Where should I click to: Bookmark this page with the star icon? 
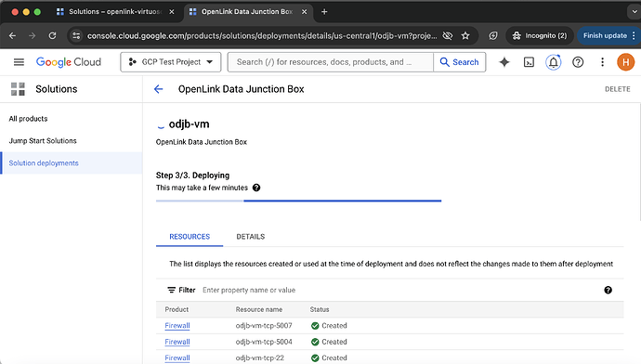point(465,36)
